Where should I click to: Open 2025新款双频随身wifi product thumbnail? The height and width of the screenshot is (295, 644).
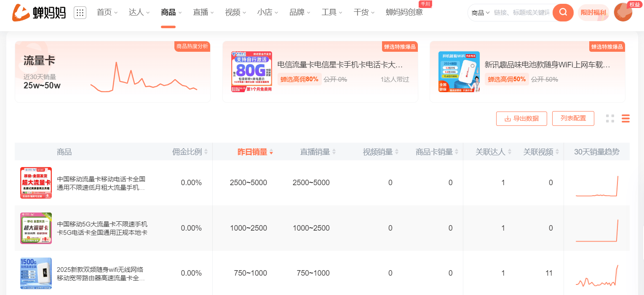coord(36,273)
